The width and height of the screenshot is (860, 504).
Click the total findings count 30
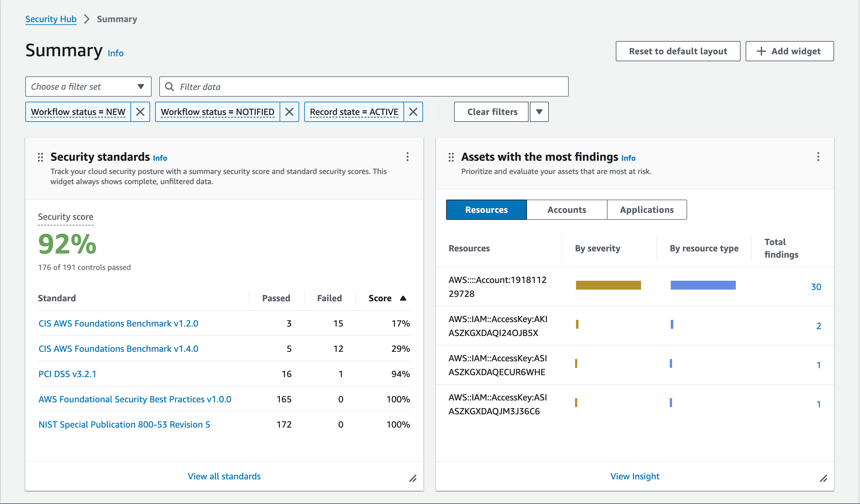tap(816, 286)
